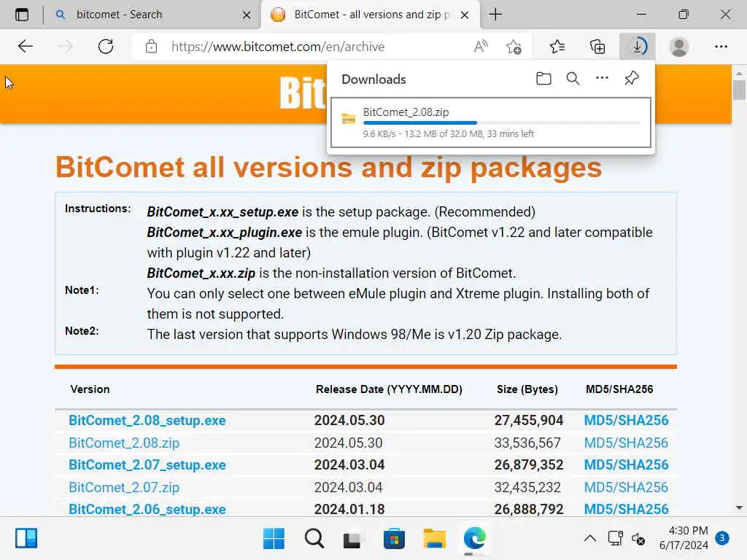The width and height of the screenshot is (747, 560).
Task: Open the tab actions menu icon
Action: click(x=22, y=15)
